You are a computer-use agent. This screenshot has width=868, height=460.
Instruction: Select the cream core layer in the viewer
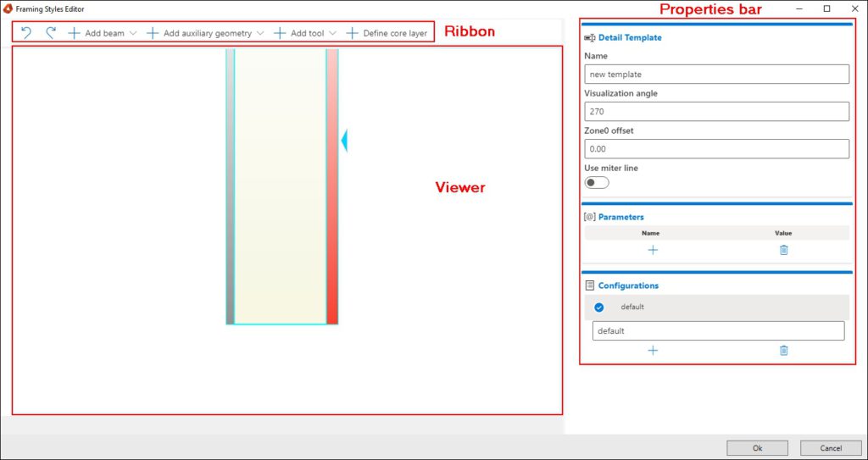coord(281,186)
